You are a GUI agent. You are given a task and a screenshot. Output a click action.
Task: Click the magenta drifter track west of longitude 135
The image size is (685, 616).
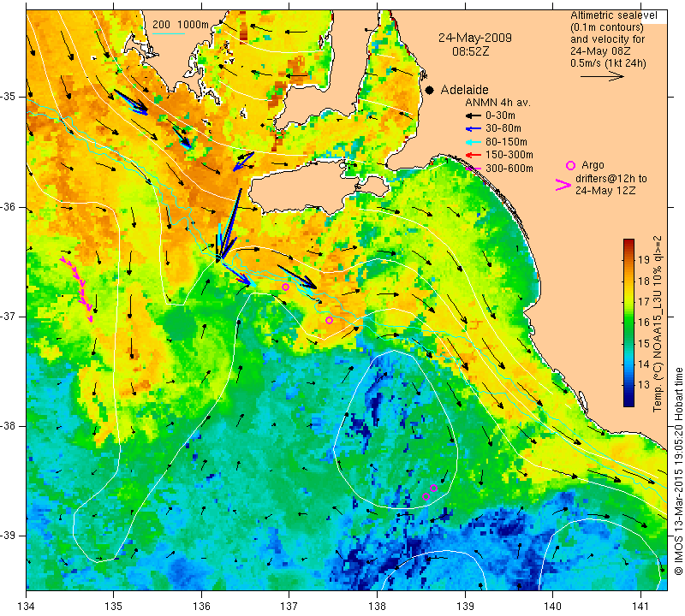(x=77, y=290)
